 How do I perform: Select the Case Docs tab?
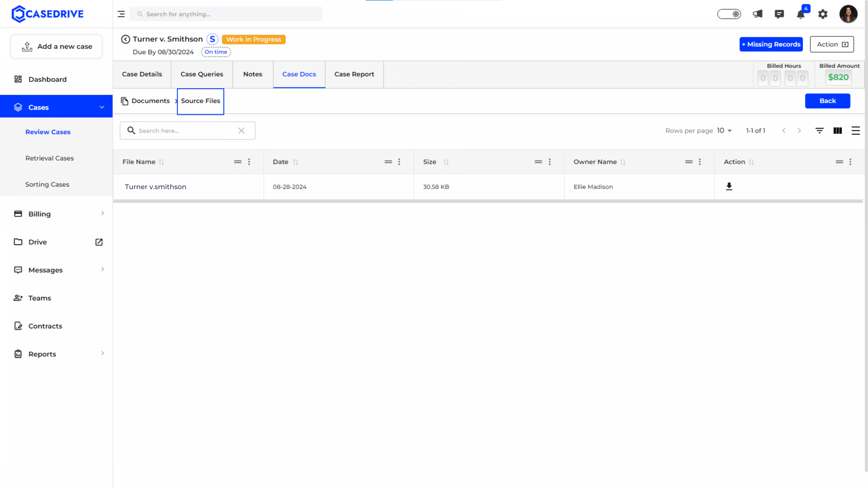pos(299,74)
